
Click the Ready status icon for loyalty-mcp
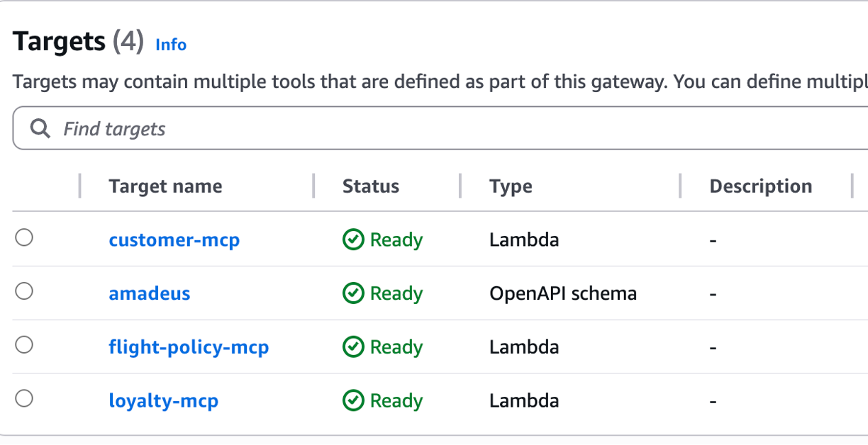tap(352, 401)
